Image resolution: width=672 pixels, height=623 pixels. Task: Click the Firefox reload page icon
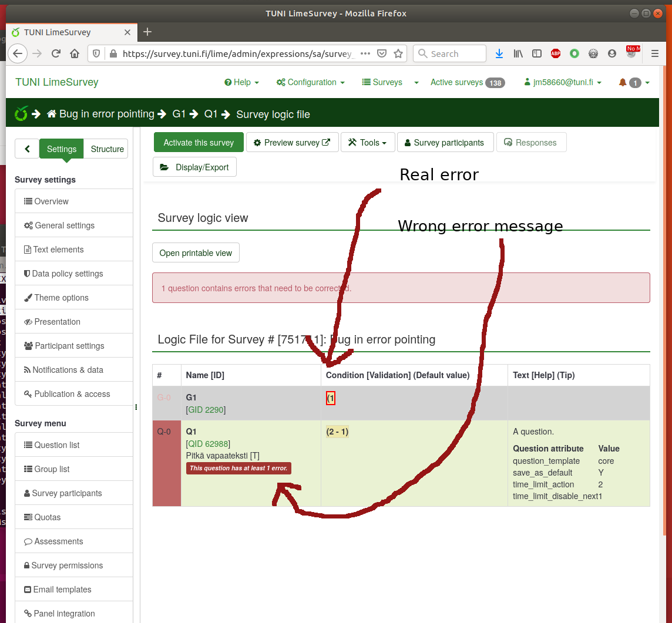point(56,53)
